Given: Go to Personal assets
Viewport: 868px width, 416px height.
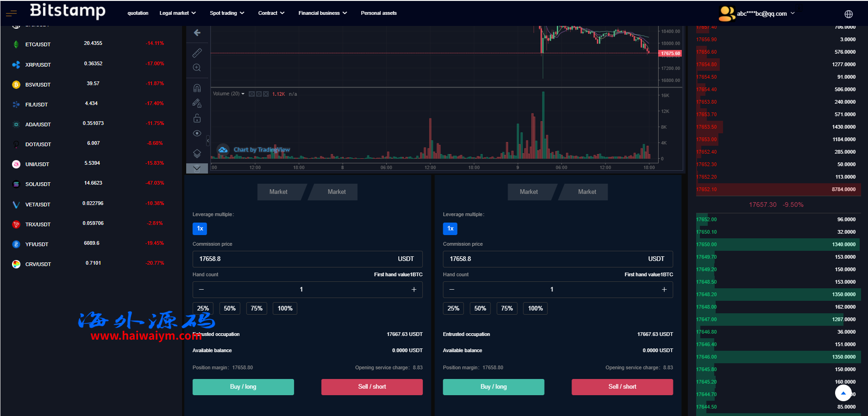Looking at the screenshot, I should click(x=378, y=13).
